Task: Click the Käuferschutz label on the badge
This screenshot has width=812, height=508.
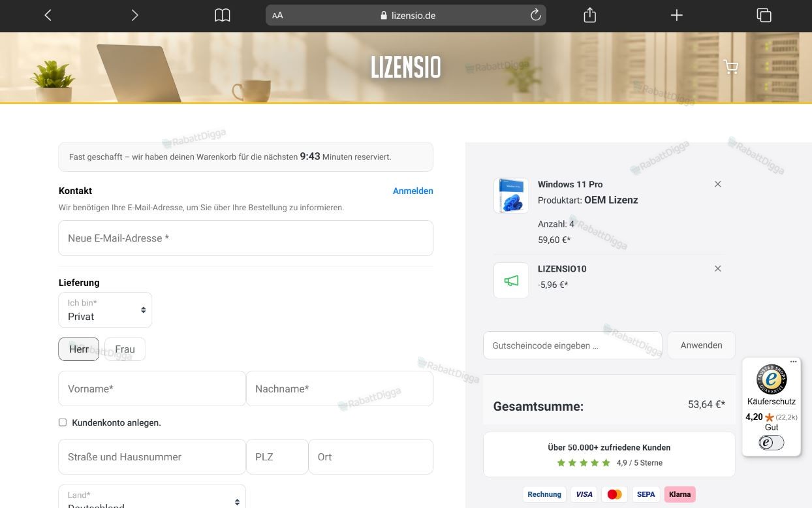Action: click(772, 402)
